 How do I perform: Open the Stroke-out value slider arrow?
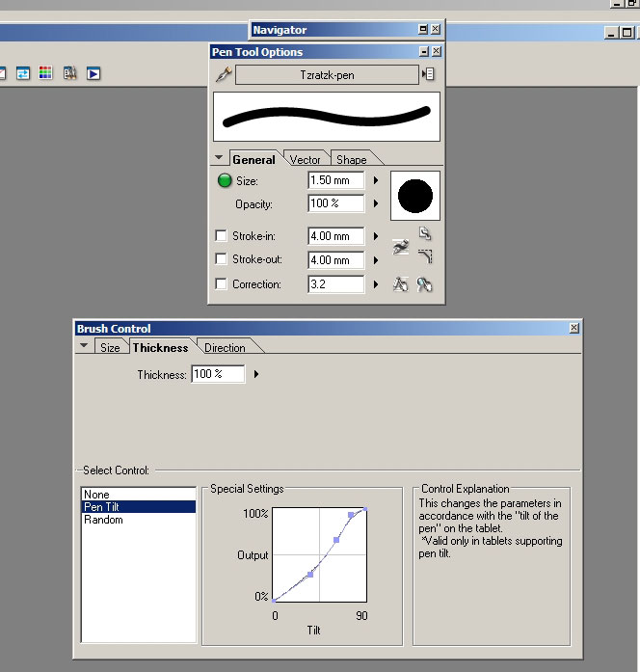click(x=376, y=260)
